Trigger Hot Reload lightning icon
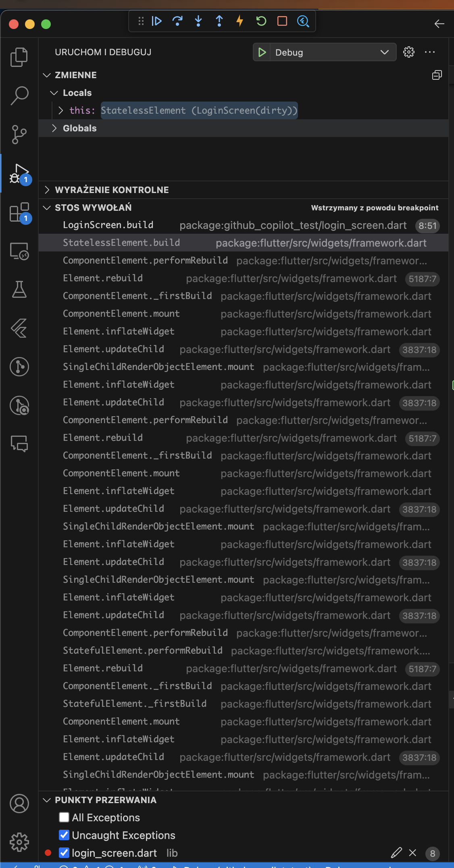Image resolution: width=454 pixels, height=868 pixels. coord(240,21)
